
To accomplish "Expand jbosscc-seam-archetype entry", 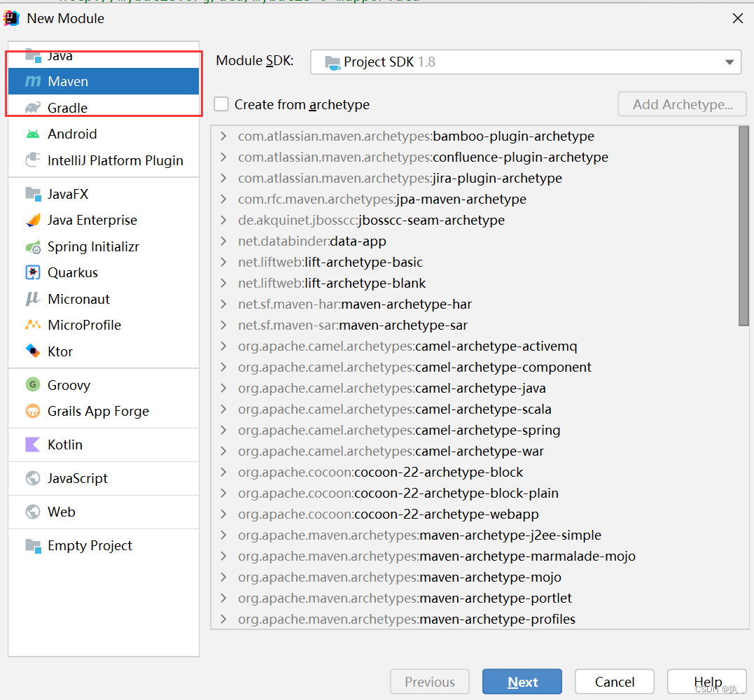I will 223,220.
